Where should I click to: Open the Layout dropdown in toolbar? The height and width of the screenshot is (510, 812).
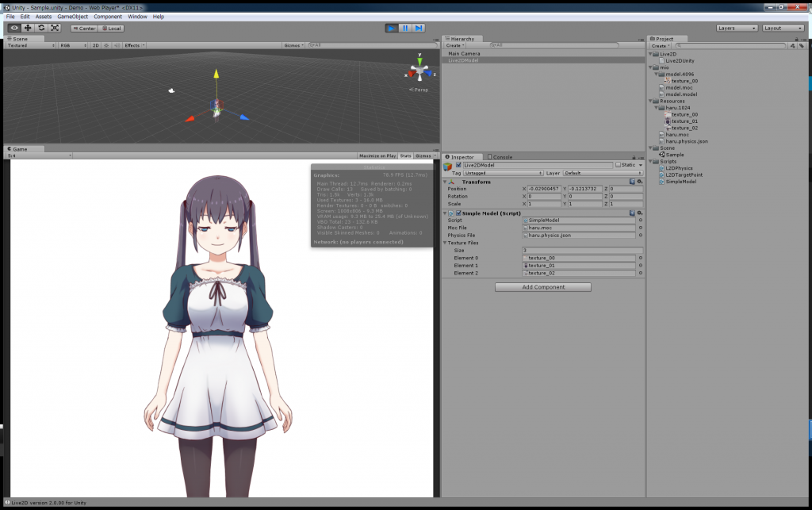coord(783,28)
